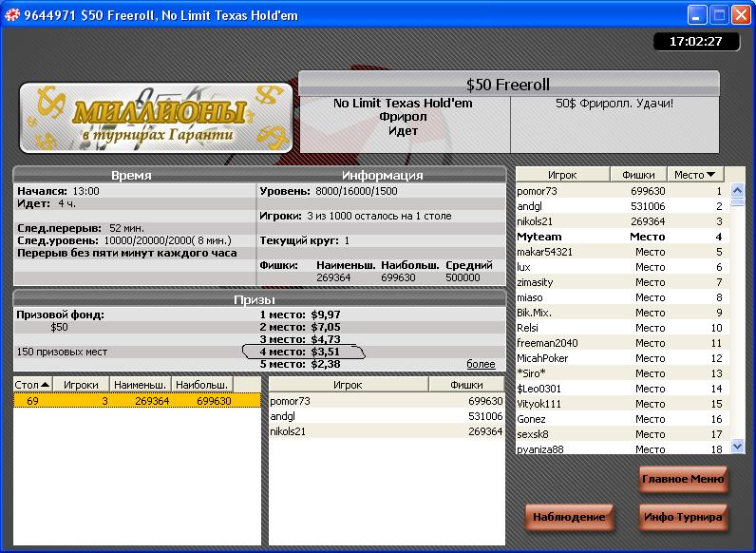Select the bold Myteam row
This screenshot has width=756, height=553.
pos(622,237)
